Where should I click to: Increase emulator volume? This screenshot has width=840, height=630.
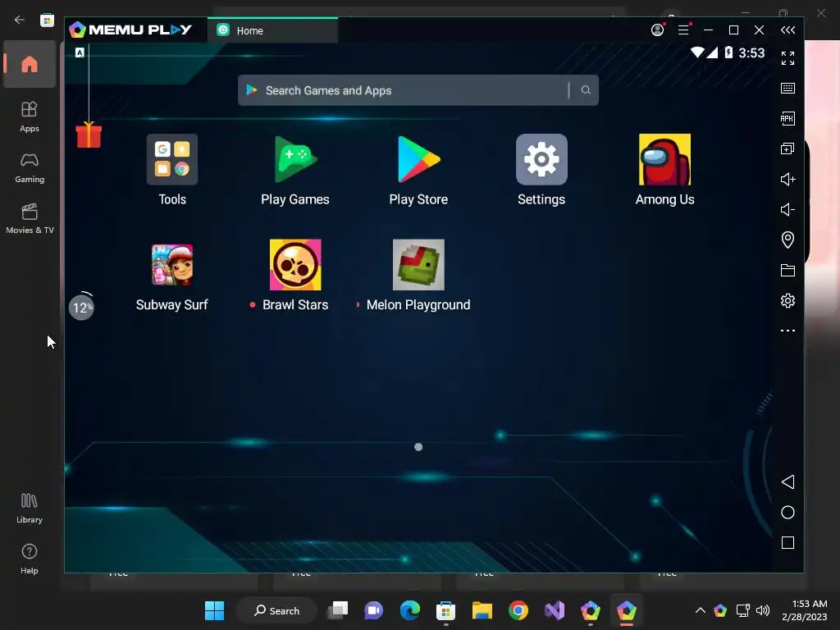click(787, 179)
